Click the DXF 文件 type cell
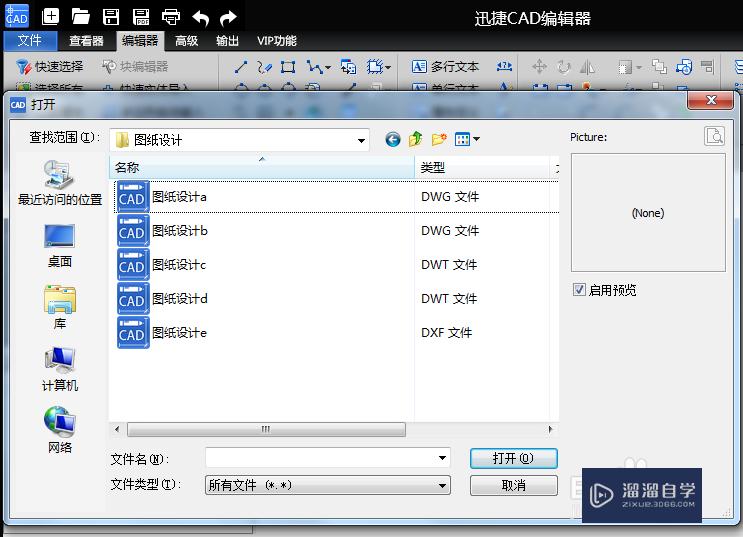This screenshot has width=743, height=537. 446,333
